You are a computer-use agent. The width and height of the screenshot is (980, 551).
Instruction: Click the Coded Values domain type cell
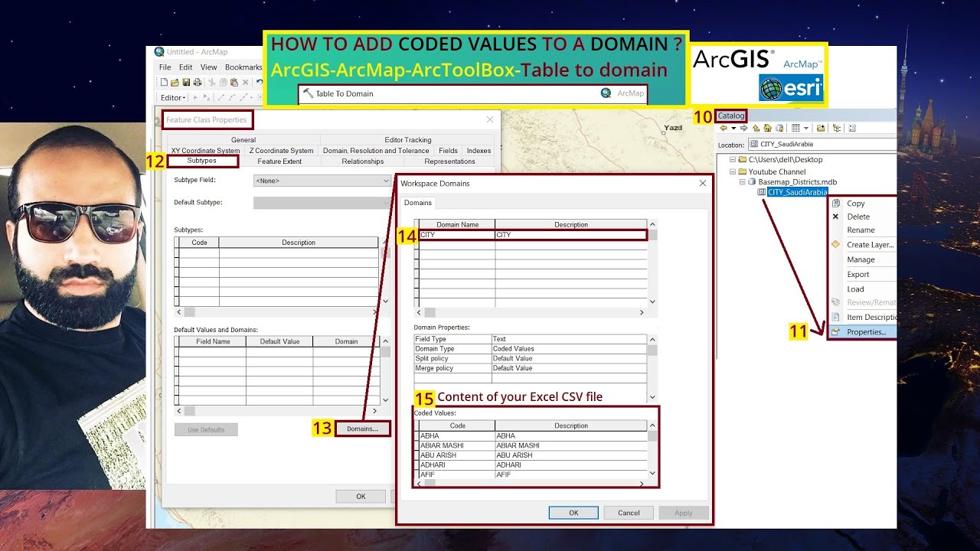(x=569, y=349)
